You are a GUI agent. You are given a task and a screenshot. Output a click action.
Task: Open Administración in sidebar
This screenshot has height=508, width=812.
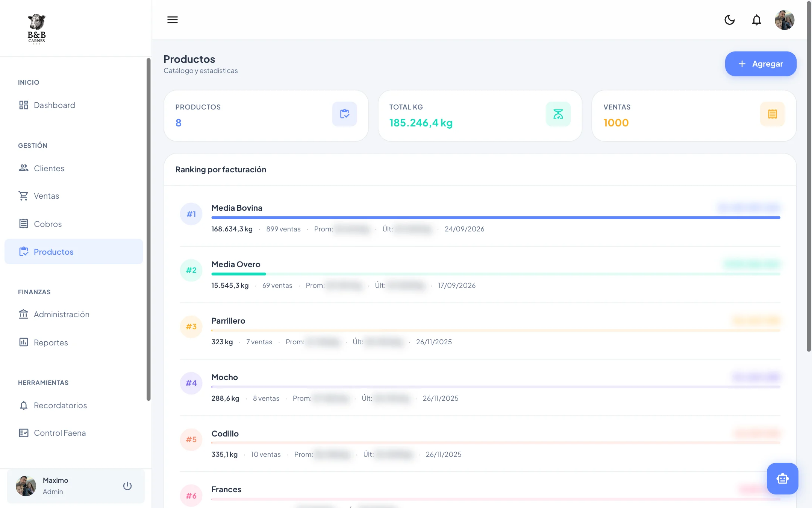(74, 314)
